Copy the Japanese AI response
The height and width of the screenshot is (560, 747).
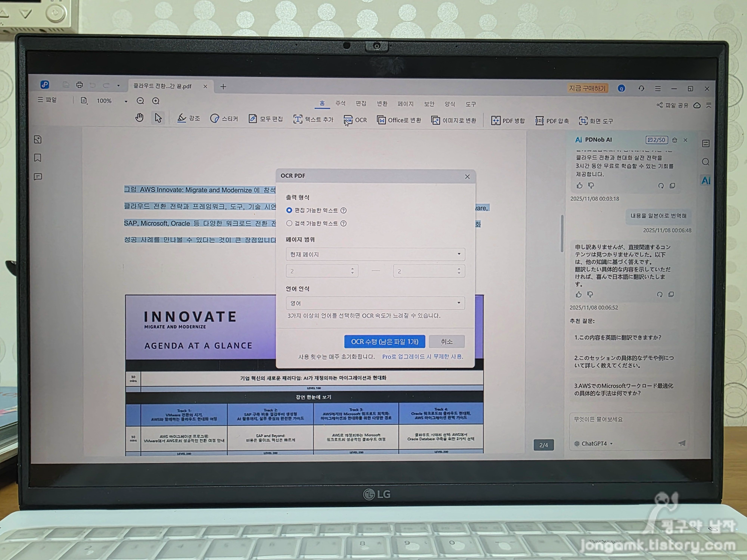[x=671, y=294]
